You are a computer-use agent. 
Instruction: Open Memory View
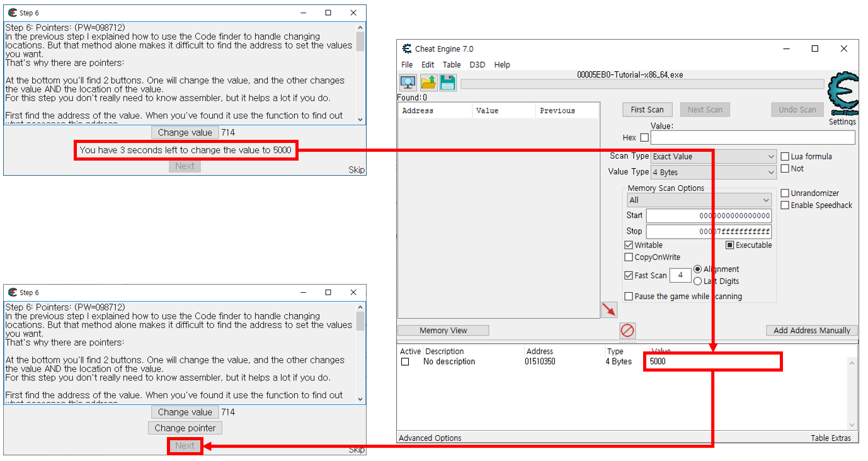443,331
